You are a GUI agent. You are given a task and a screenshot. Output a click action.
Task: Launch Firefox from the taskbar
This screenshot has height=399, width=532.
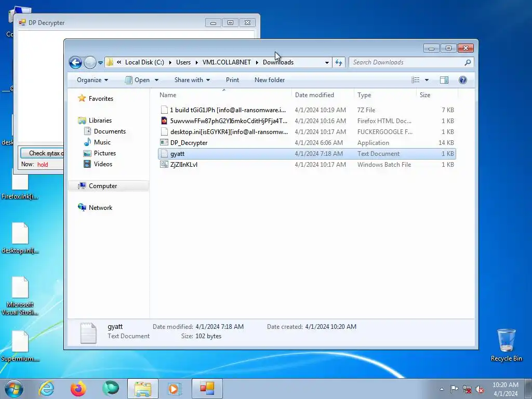click(x=78, y=389)
